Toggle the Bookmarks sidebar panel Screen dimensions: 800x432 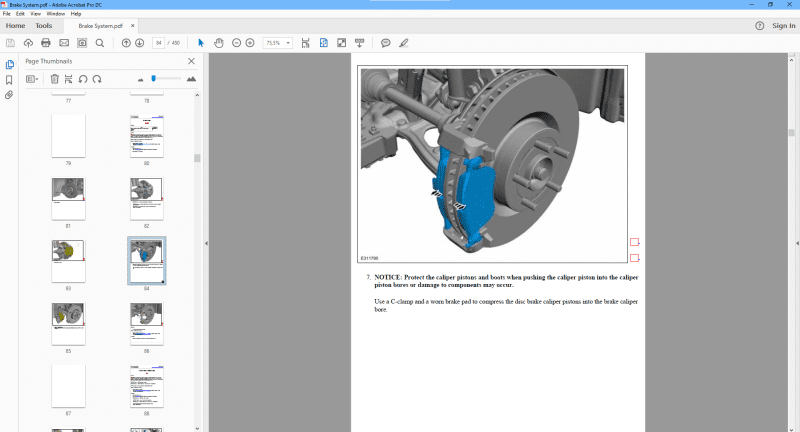(x=9, y=80)
